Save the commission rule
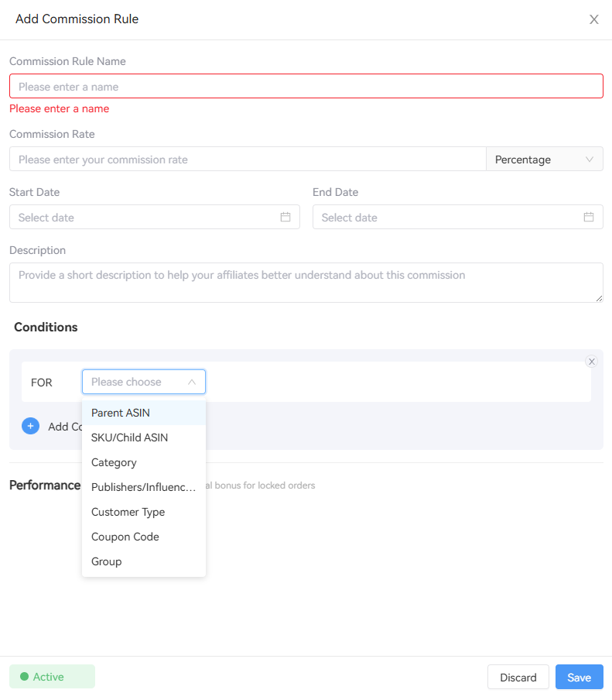Image resolution: width=612 pixels, height=700 pixels. click(579, 678)
